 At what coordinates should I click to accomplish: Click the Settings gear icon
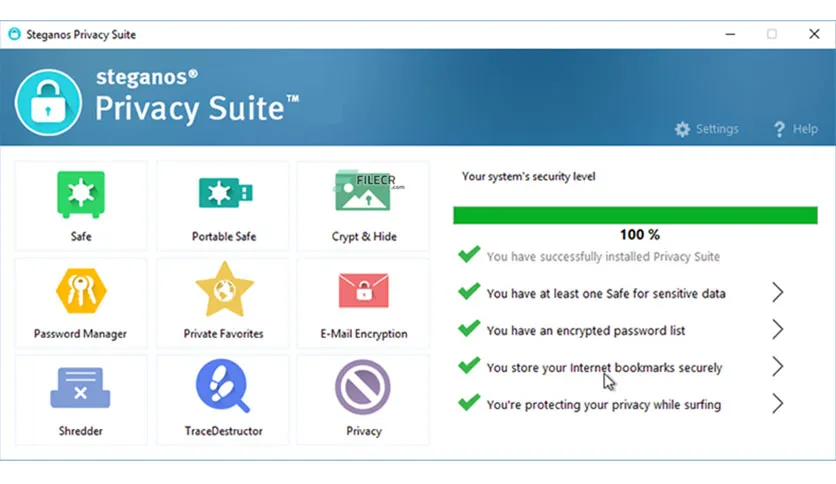[x=682, y=129]
